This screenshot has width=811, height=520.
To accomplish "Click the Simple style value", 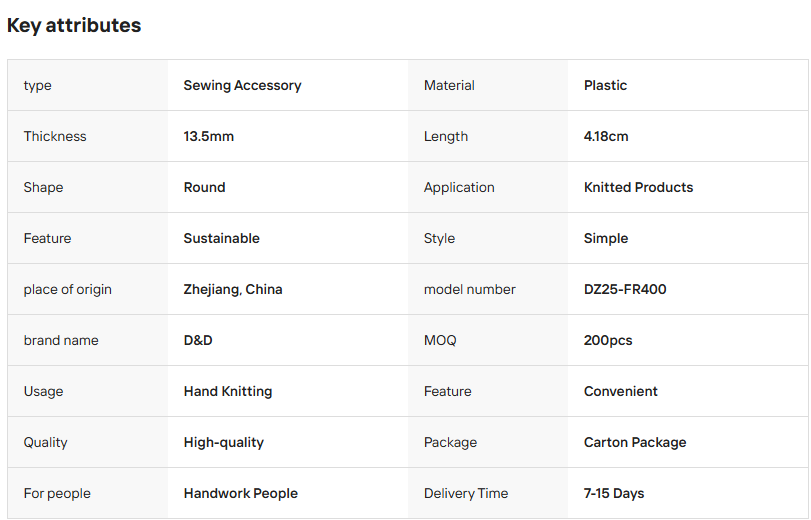I will [x=606, y=239].
